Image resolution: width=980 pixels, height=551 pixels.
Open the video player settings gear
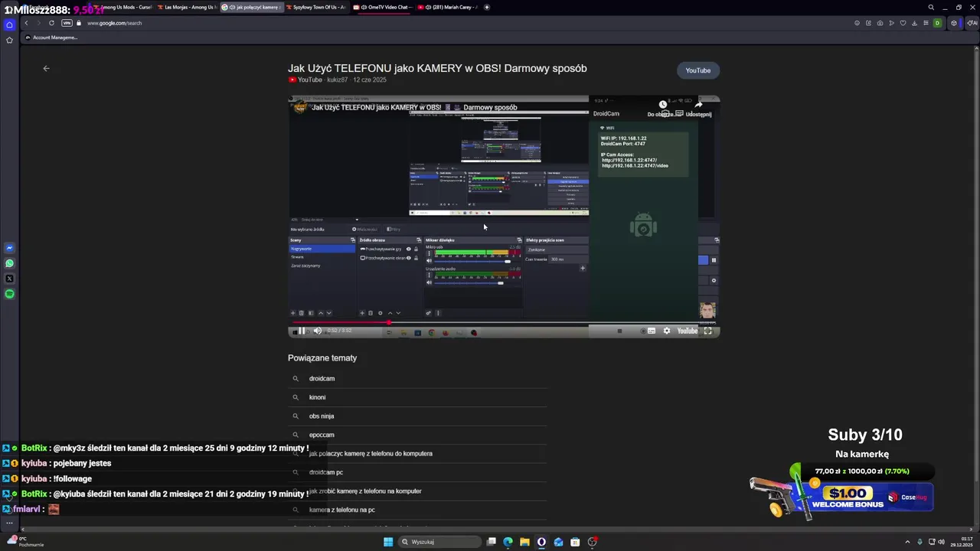[x=666, y=331]
